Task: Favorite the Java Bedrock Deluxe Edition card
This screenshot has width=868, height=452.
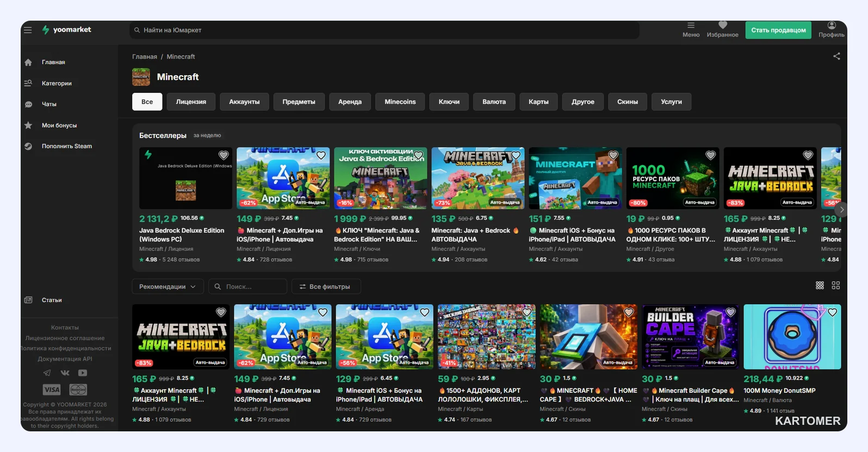Action: point(224,155)
